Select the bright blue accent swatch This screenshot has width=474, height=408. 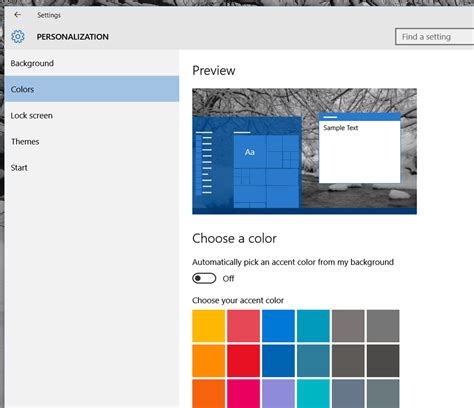click(x=278, y=326)
